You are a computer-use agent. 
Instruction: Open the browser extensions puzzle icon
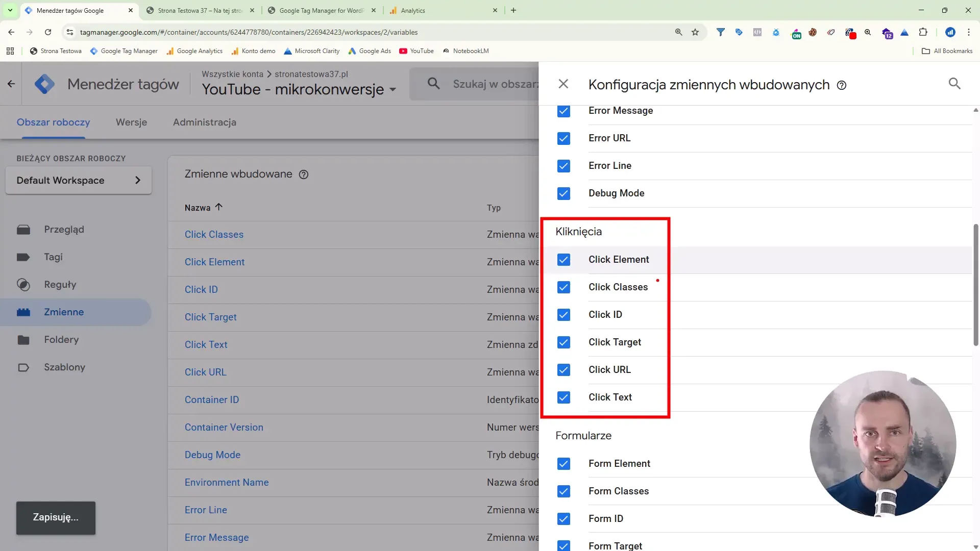[923, 32]
